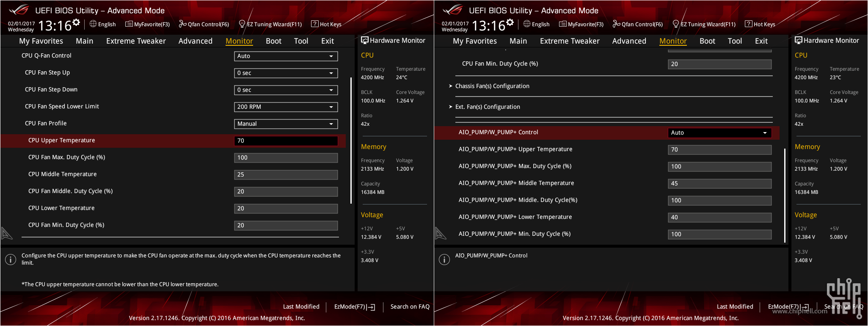Click AIO_PUMP/W_PUMP+ Middle Temperature field
The width and height of the screenshot is (868, 326).
(720, 183)
